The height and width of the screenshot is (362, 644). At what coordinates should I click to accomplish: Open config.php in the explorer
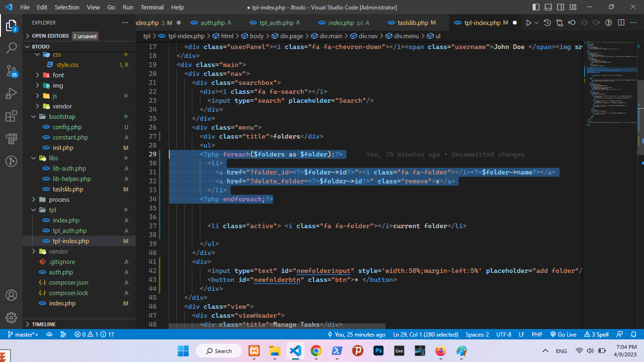tap(79, 127)
